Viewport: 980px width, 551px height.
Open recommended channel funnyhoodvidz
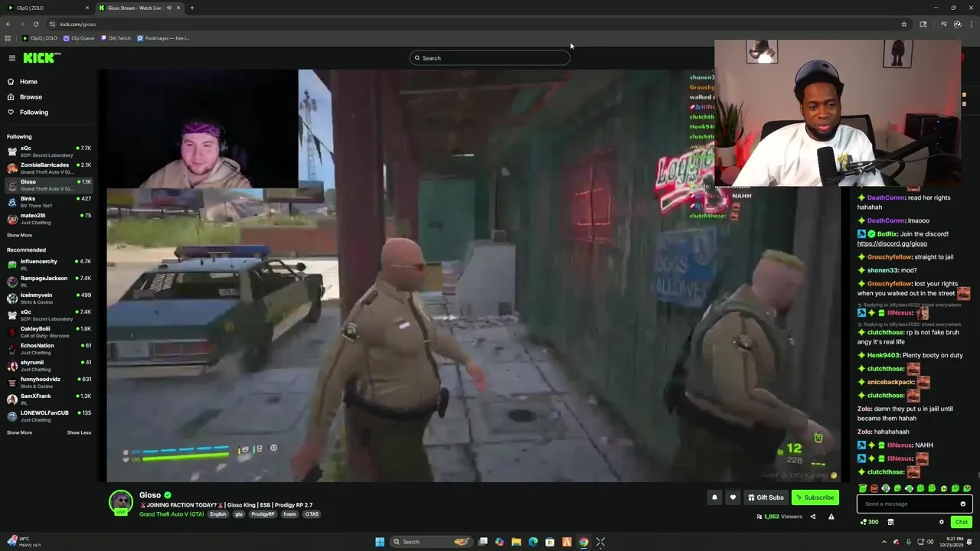coord(49,383)
